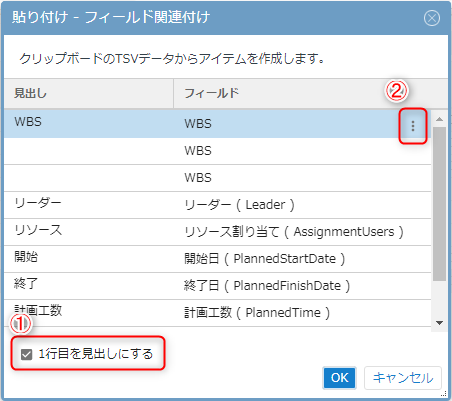Click the フィールド column header
Image resolution: width=452 pixels, height=401 pixels.
(x=311, y=93)
